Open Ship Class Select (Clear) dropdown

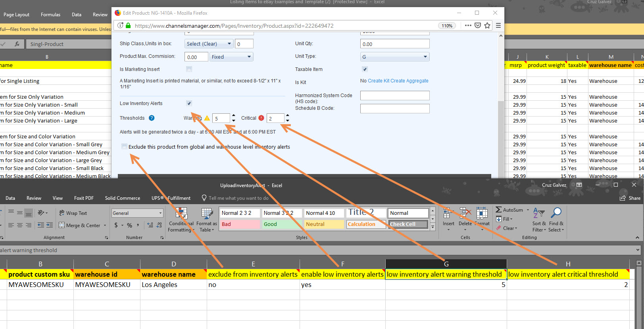click(x=209, y=44)
